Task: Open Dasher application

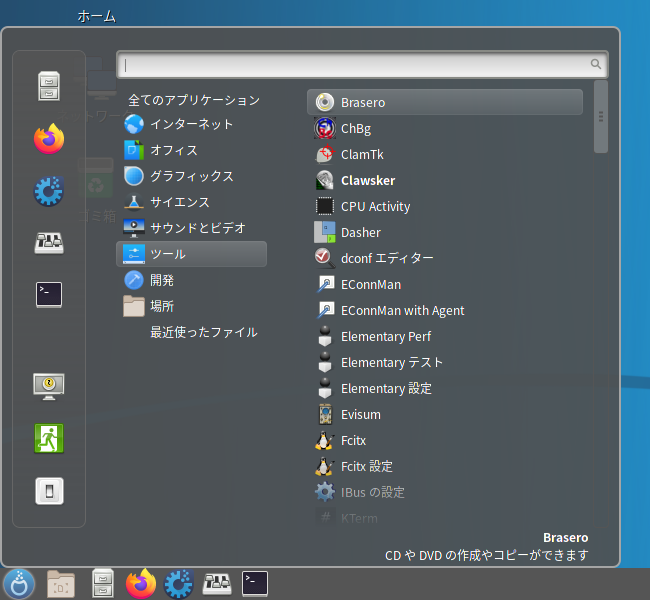Action: 445,232
